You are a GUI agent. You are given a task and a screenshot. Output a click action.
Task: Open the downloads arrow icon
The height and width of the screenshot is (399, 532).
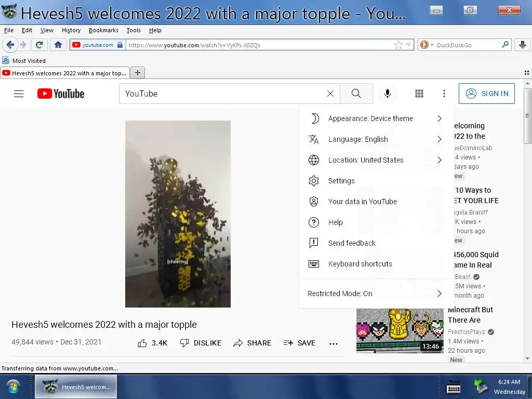click(x=523, y=45)
